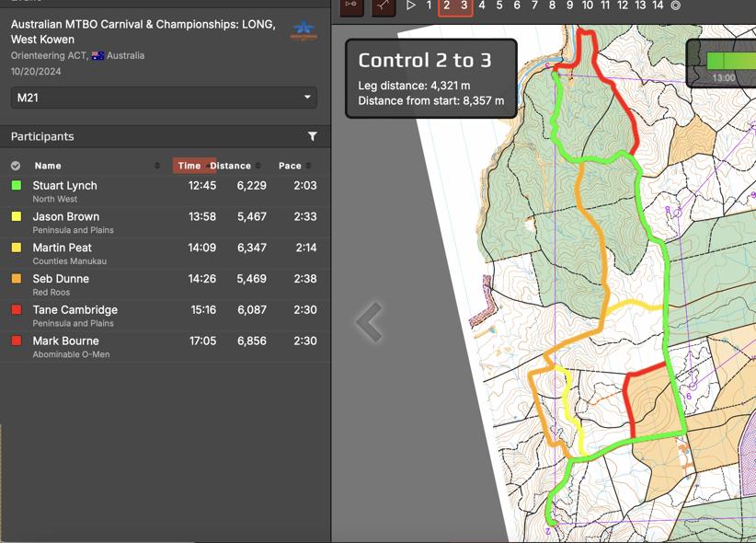Screen dimensions: 756x543
Task: Select the start triangle marker
Action: 411,6
